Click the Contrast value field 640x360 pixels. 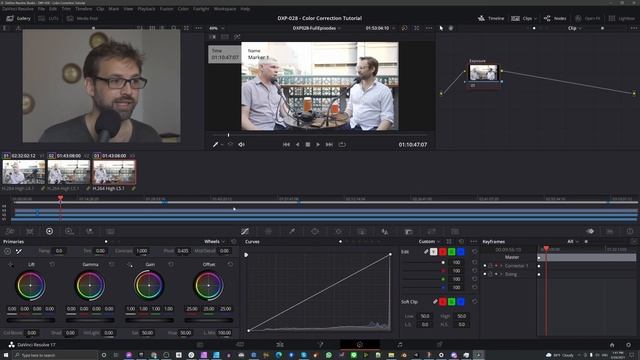142,251
